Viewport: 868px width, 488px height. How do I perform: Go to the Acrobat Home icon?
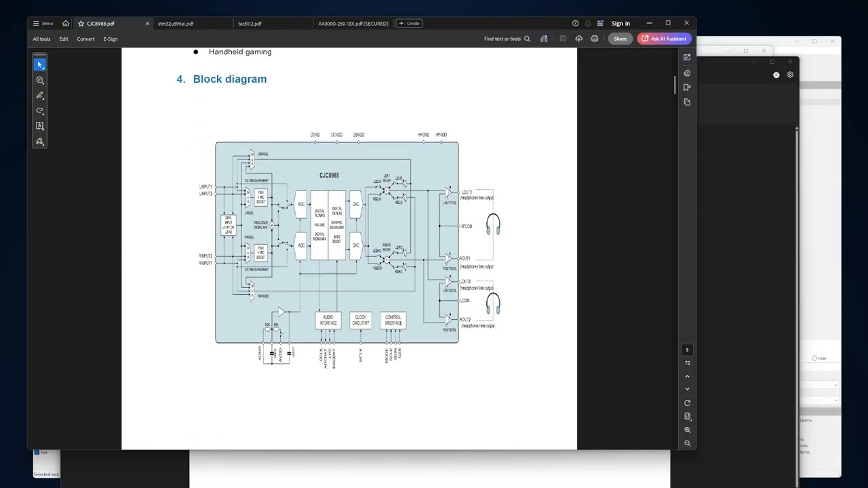coord(66,23)
